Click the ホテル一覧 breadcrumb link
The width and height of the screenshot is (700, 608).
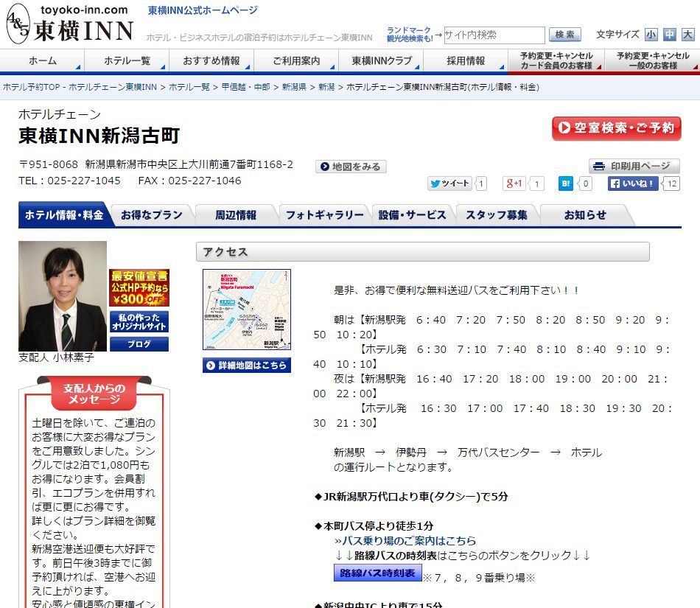(x=189, y=87)
